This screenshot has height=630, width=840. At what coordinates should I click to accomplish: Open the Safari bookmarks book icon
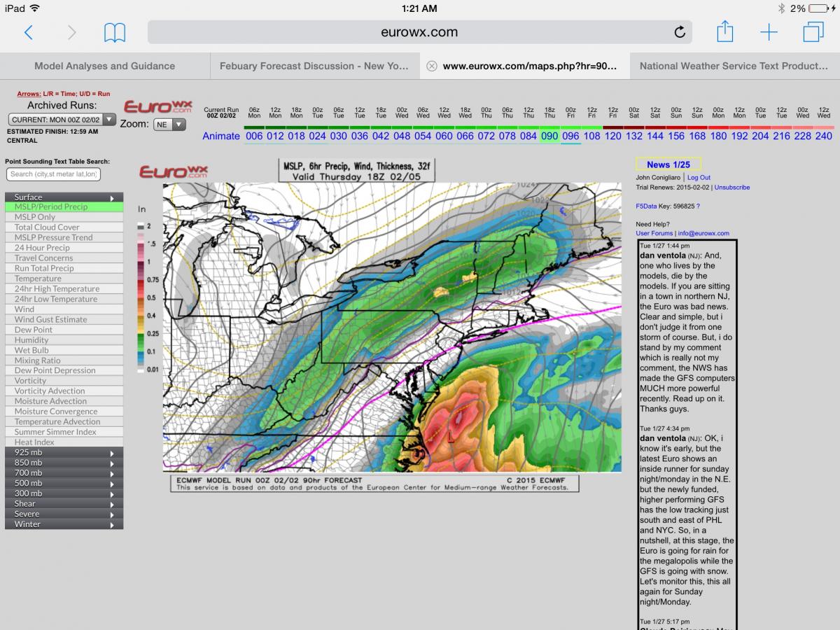[x=115, y=32]
